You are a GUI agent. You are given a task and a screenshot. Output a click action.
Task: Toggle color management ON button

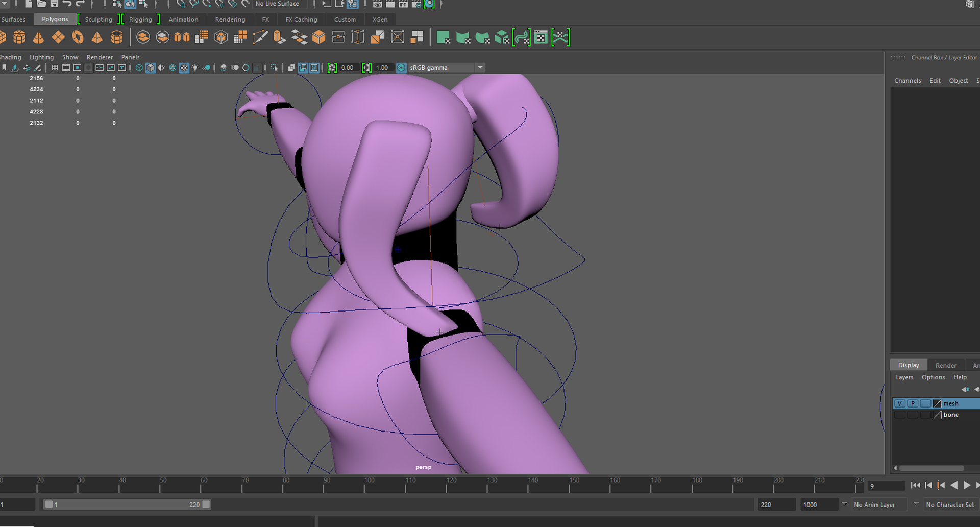[x=402, y=68]
